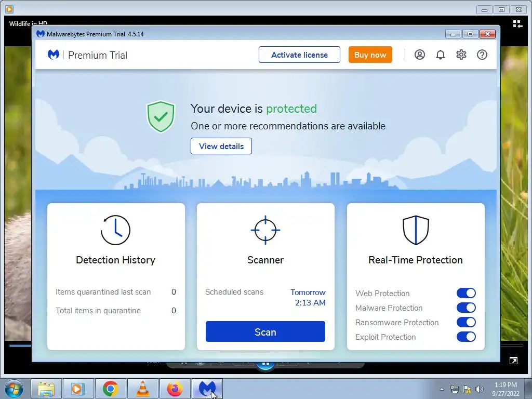Click the volume speaker tray icon
The image size is (532, 399).
[x=480, y=389]
